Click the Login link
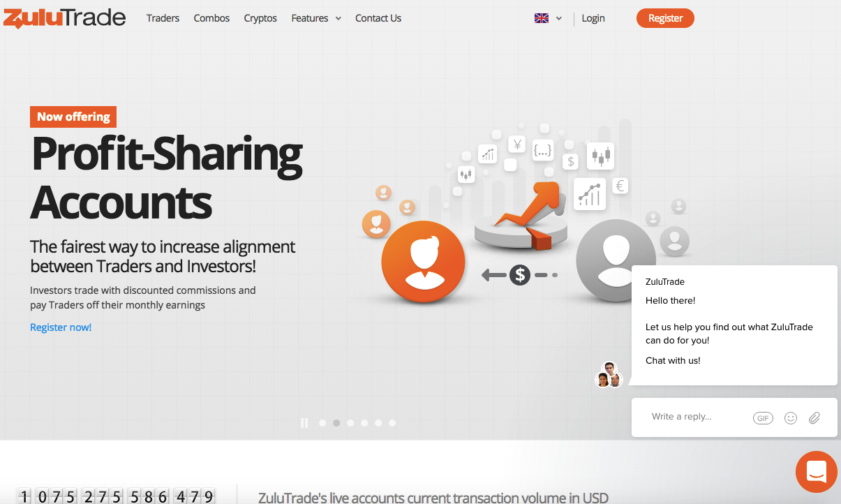Screen dimensions: 841x504 pyautogui.click(x=593, y=18)
